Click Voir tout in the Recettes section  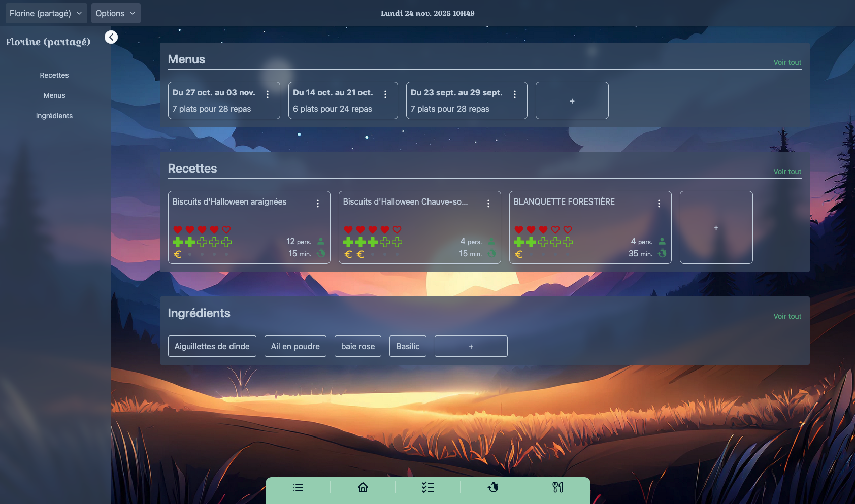pos(787,172)
